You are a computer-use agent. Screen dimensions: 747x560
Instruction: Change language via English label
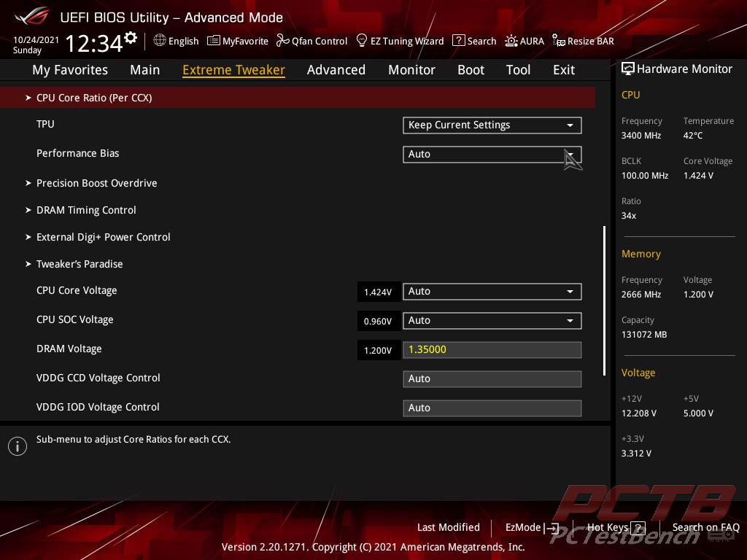pos(183,42)
